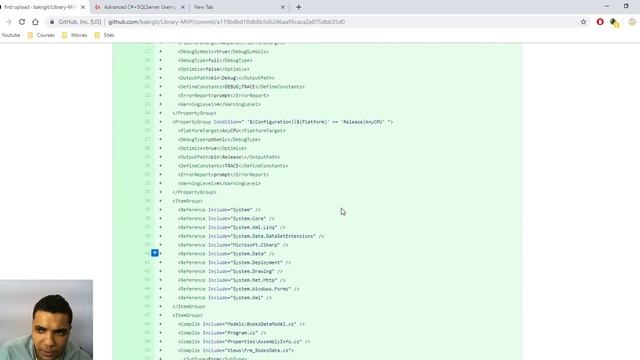Viewport: 640px width, 360px height.
Task: Click the 'System.Drawing' reference line
Action: tap(230, 271)
